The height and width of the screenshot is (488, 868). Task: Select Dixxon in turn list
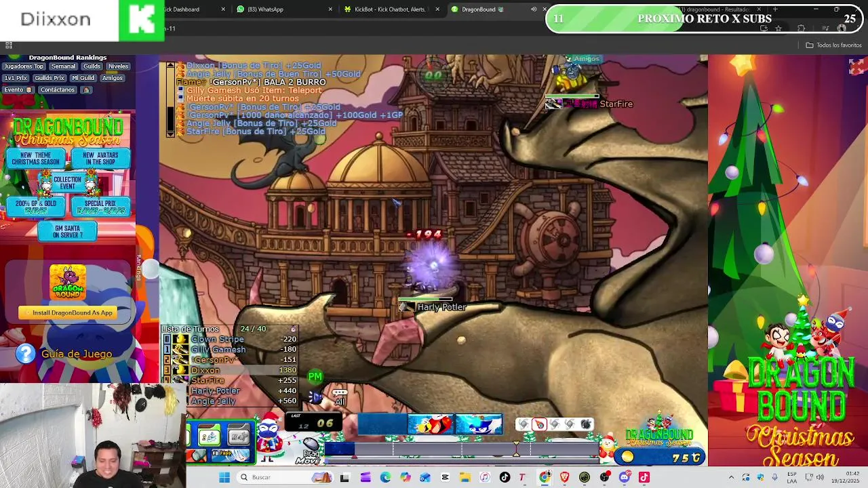pos(229,370)
